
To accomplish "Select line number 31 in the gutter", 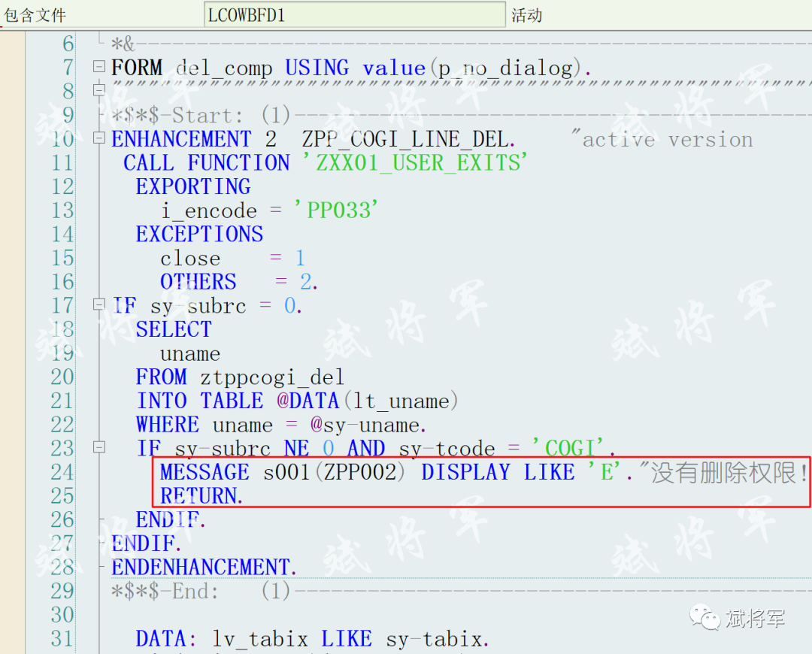I will 62,638.
